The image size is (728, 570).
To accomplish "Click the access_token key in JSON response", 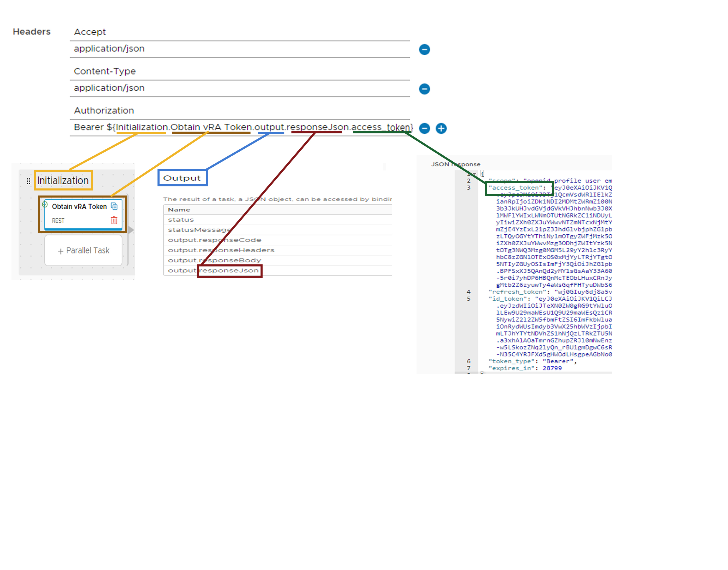I will click(515, 188).
